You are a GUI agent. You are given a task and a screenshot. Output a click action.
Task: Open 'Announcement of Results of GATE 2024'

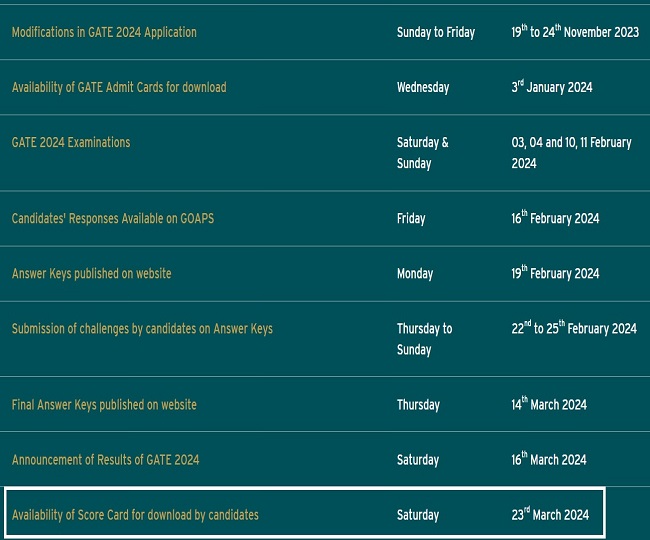coord(105,460)
